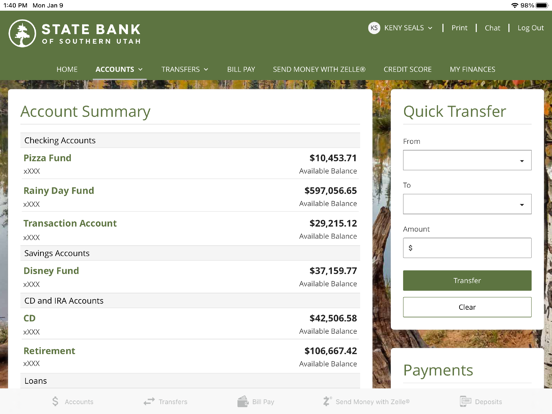Viewport: 552px width, 414px height.
Task: Tap the Bill Pay wallet icon in bottom bar
Action: tap(243, 401)
